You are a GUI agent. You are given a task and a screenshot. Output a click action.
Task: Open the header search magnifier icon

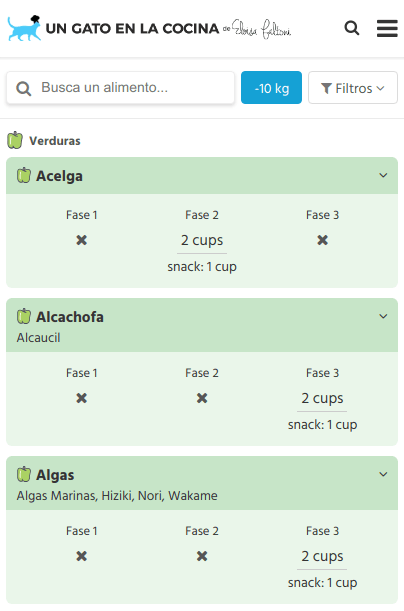tap(352, 28)
